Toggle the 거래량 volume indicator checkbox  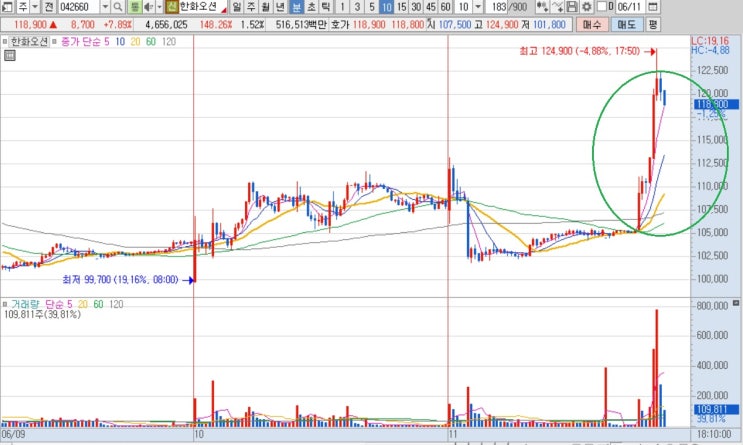coord(5,304)
